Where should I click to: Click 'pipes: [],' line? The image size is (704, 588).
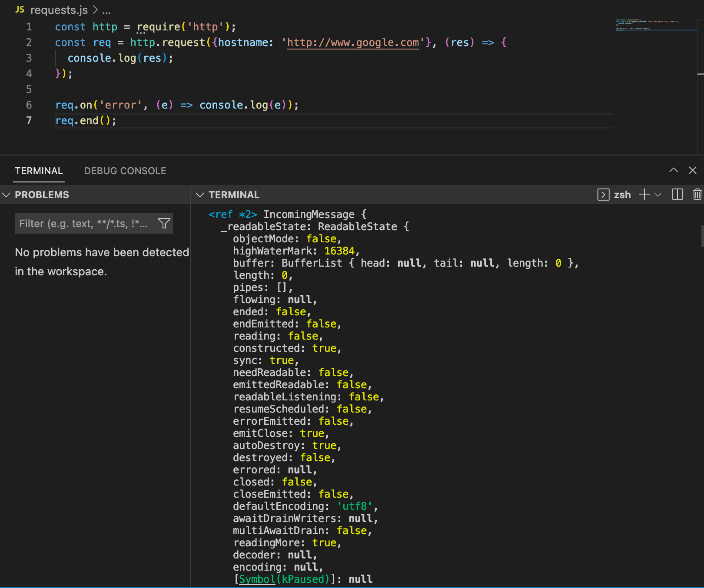click(263, 287)
